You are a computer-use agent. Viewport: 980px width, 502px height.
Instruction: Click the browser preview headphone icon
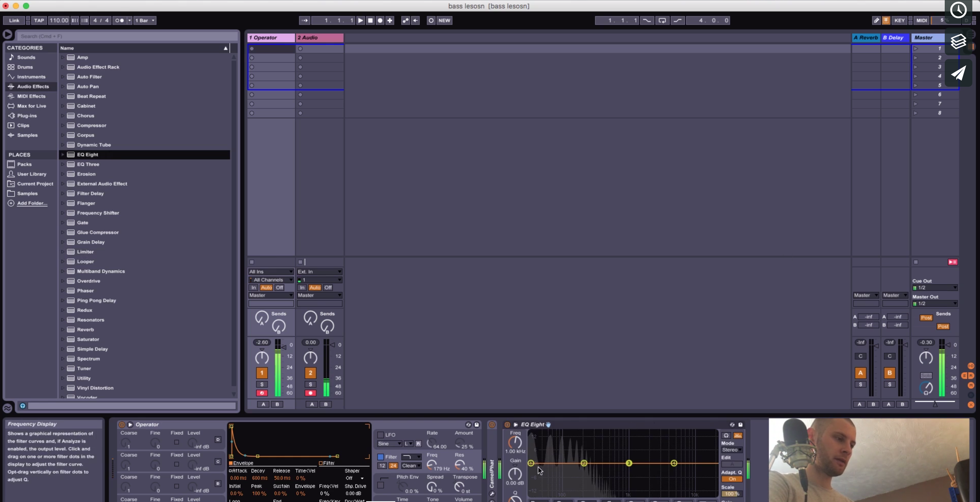23,406
